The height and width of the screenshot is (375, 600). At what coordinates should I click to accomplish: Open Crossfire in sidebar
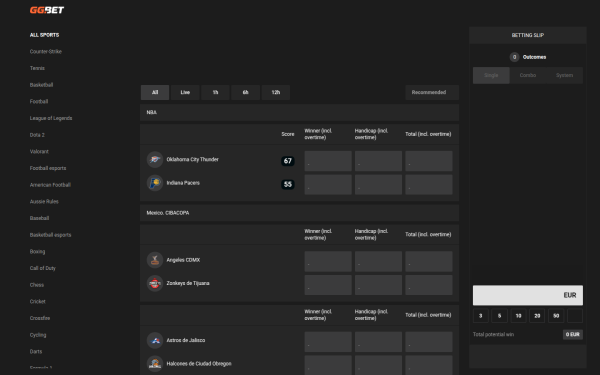coord(40,318)
